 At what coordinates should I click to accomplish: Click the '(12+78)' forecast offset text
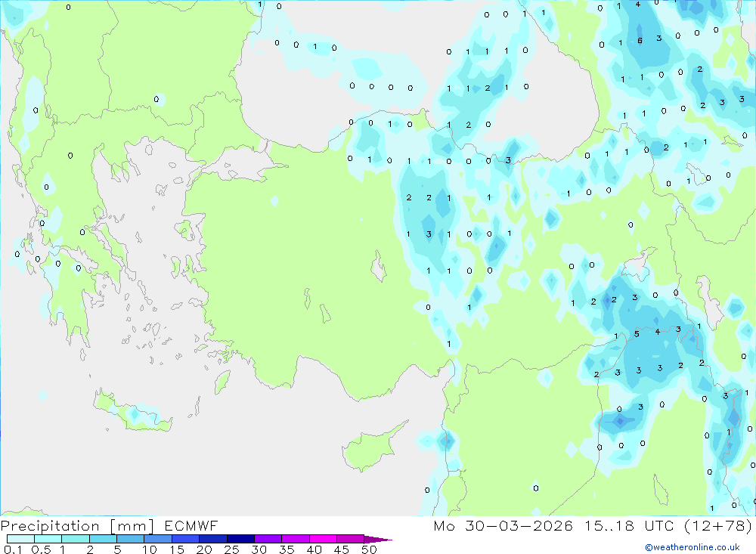(x=718, y=525)
